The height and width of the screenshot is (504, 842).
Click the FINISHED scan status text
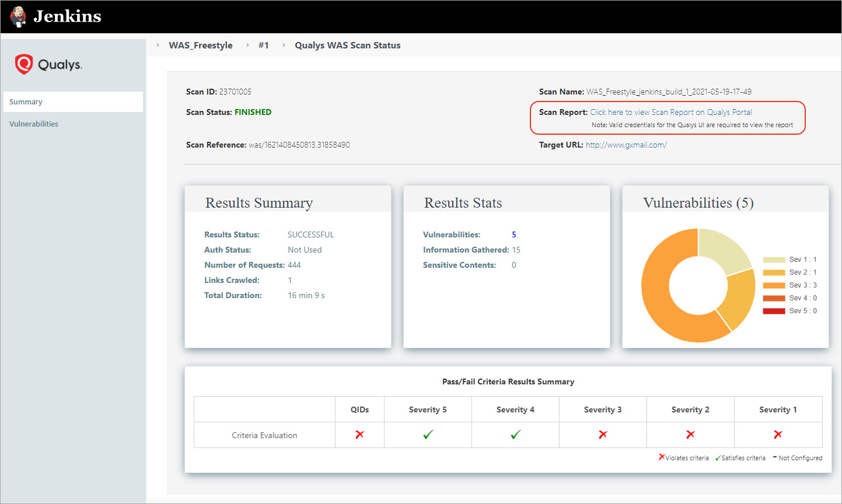(x=253, y=112)
